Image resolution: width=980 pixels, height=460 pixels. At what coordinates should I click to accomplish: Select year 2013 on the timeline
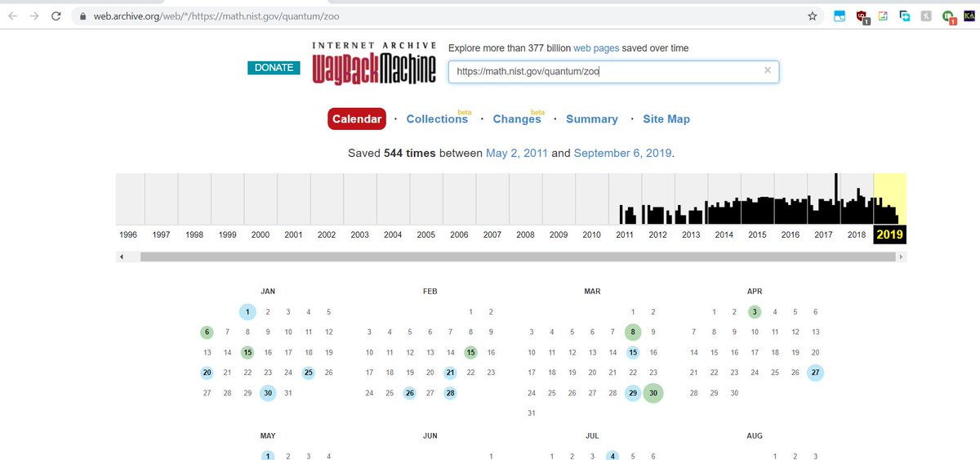pos(691,234)
